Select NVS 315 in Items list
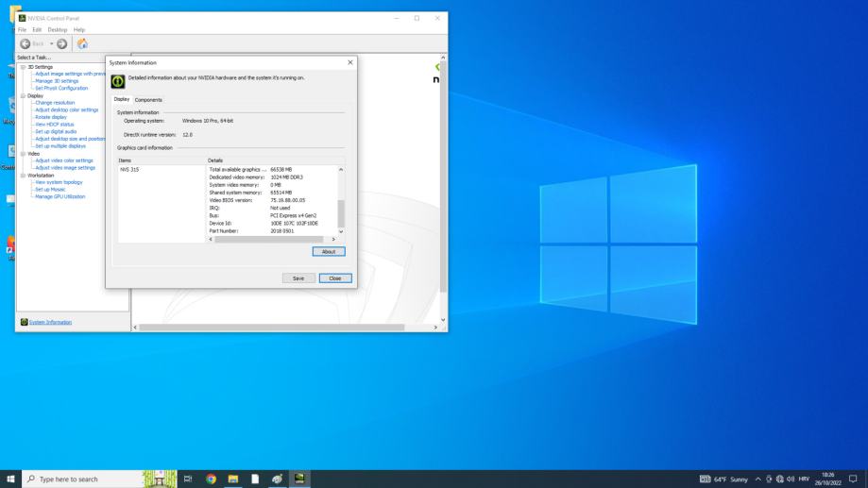The height and width of the screenshot is (488, 868). (x=128, y=169)
